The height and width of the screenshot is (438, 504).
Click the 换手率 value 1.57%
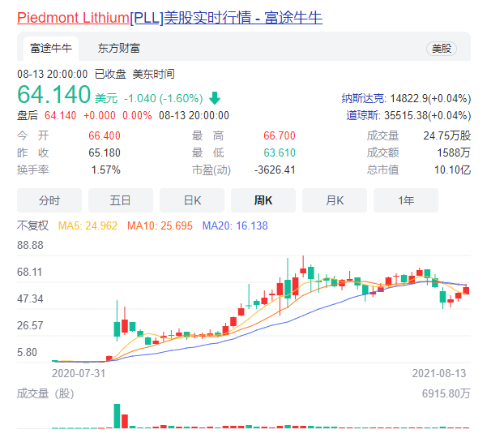[106, 170]
